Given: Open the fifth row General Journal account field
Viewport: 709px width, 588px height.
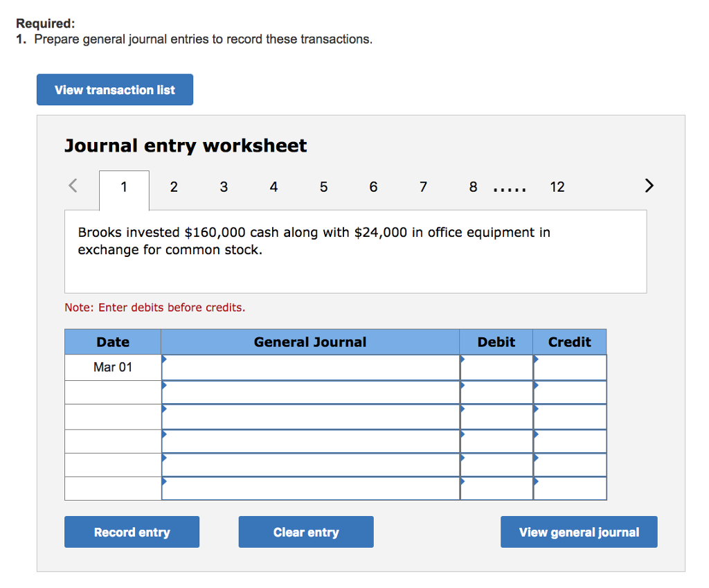Looking at the screenshot, I should pos(311,465).
